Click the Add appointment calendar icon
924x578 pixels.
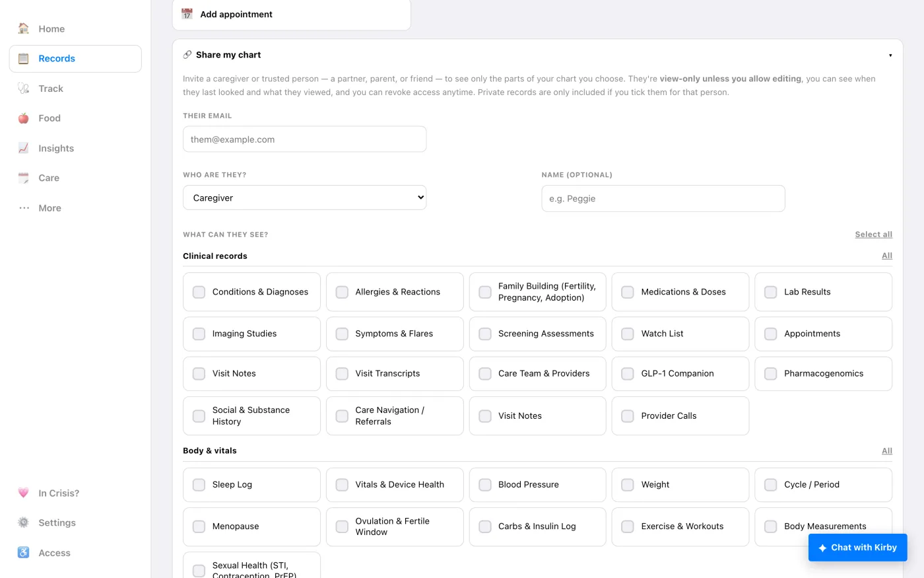(187, 14)
